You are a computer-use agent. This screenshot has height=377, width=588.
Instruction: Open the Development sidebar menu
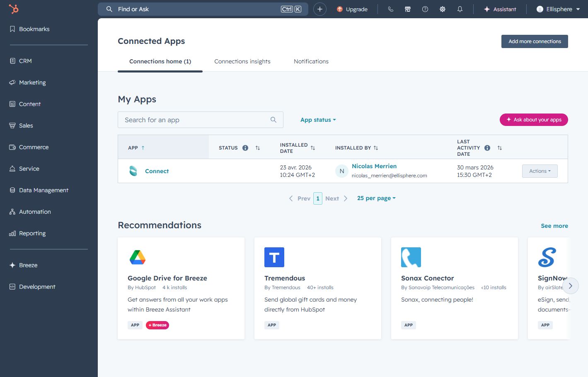click(32, 287)
